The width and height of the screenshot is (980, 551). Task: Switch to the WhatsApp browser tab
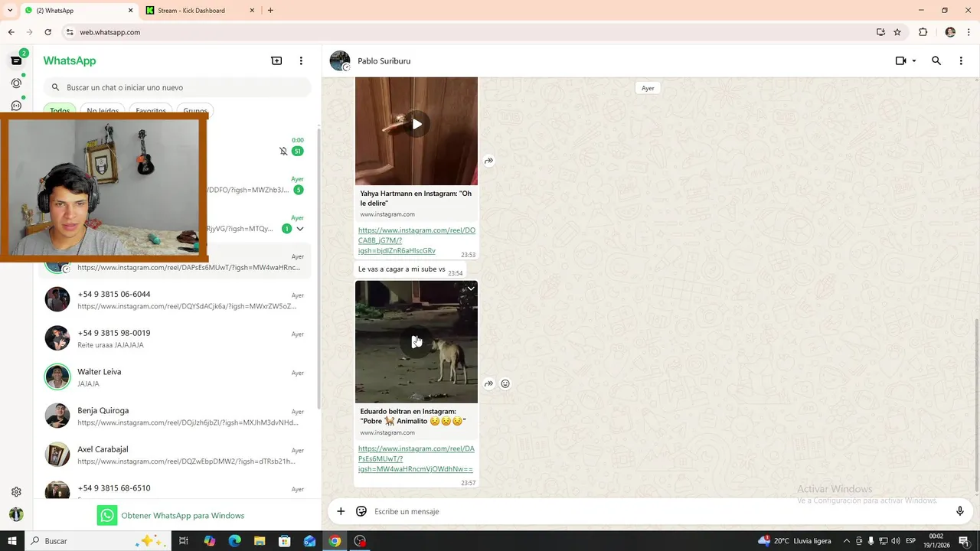[x=77, y=11]
